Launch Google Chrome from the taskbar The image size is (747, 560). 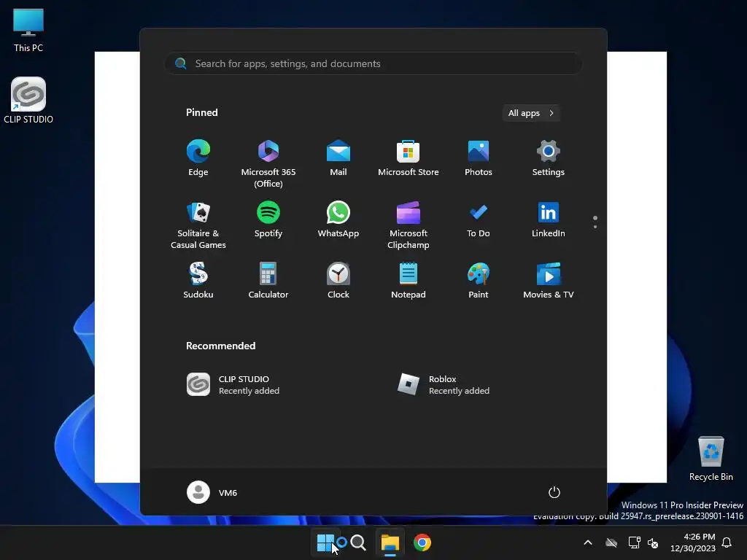pos(422,542)
